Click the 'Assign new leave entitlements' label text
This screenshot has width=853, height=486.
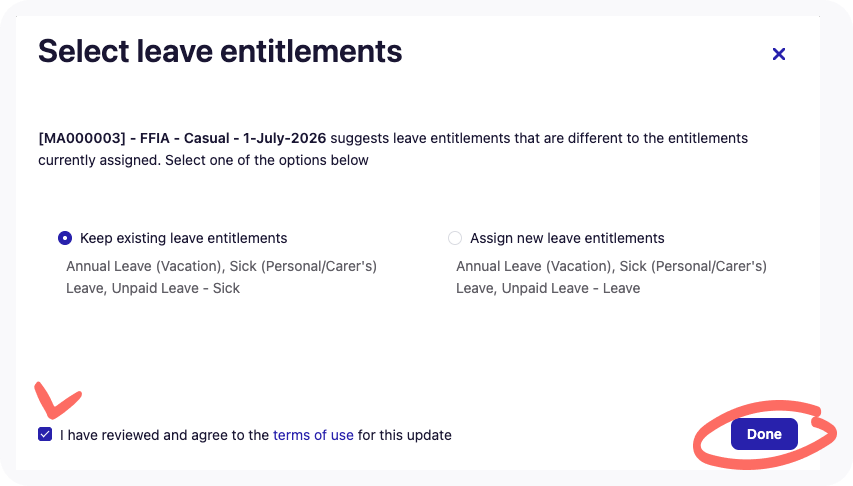(567, 238)
